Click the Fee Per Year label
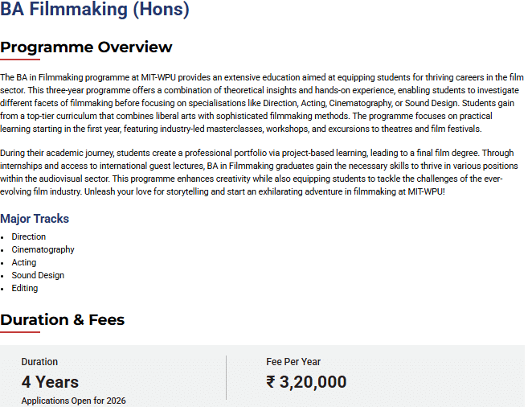This screenshot has width=532, height=407. (293, 362)
